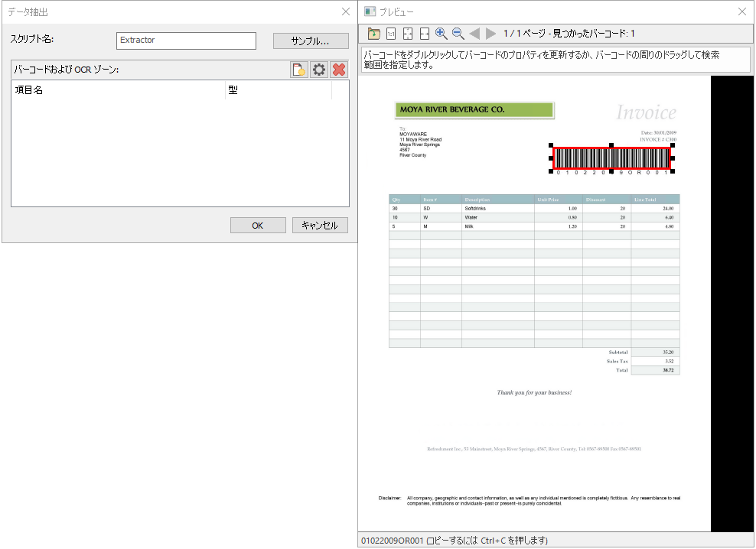
Task: Zoom in on the preview
Action: pos(442,33)
